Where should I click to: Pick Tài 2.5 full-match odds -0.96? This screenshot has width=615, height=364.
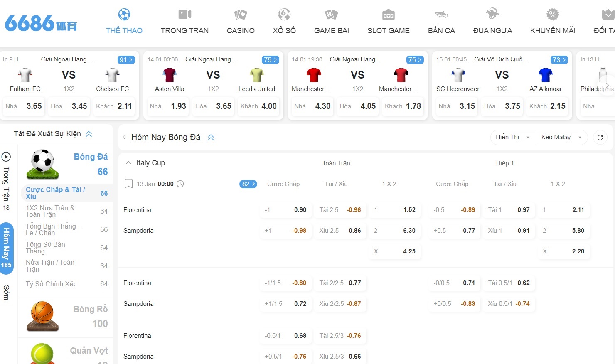click(x=340, y=210)
